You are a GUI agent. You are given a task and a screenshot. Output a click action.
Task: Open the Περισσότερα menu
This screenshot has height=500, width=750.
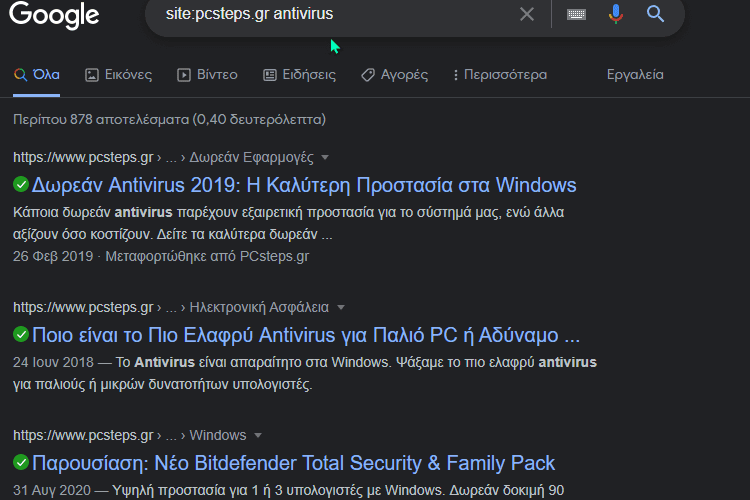tap(500, 75)
